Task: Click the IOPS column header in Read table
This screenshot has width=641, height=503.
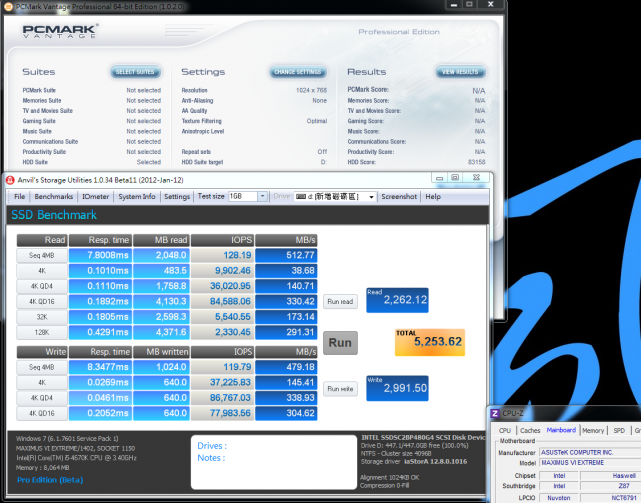Action: click(222, 240)
